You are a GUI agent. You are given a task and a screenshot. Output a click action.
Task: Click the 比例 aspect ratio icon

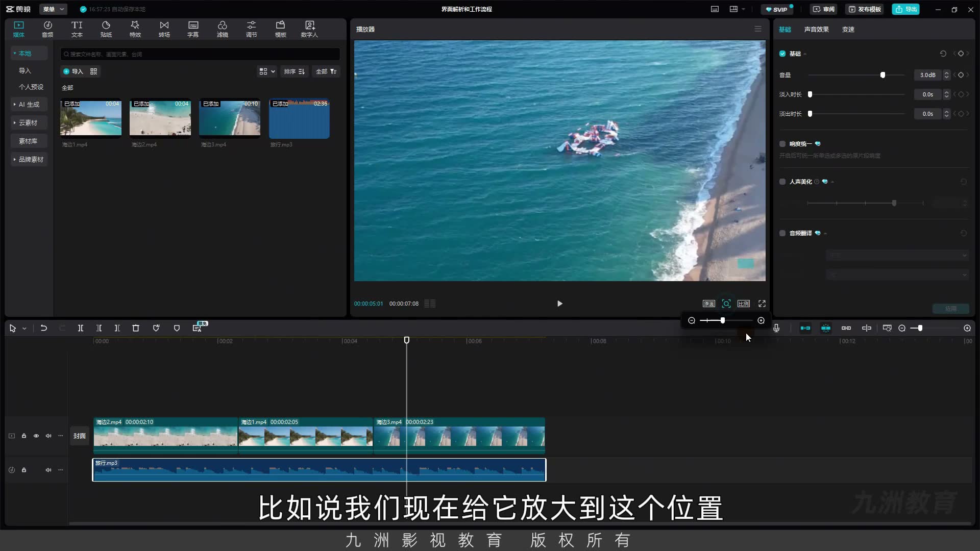tap(743, 304)
